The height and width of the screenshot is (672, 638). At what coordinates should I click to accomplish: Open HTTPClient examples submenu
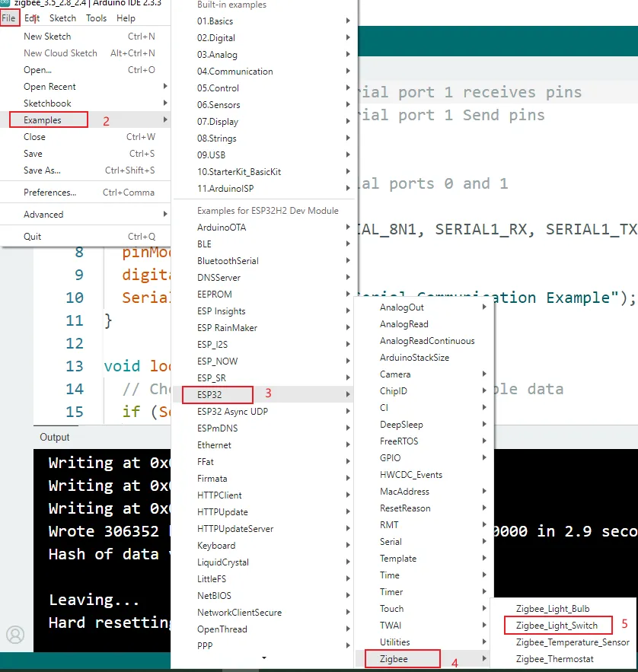[263, 495]
